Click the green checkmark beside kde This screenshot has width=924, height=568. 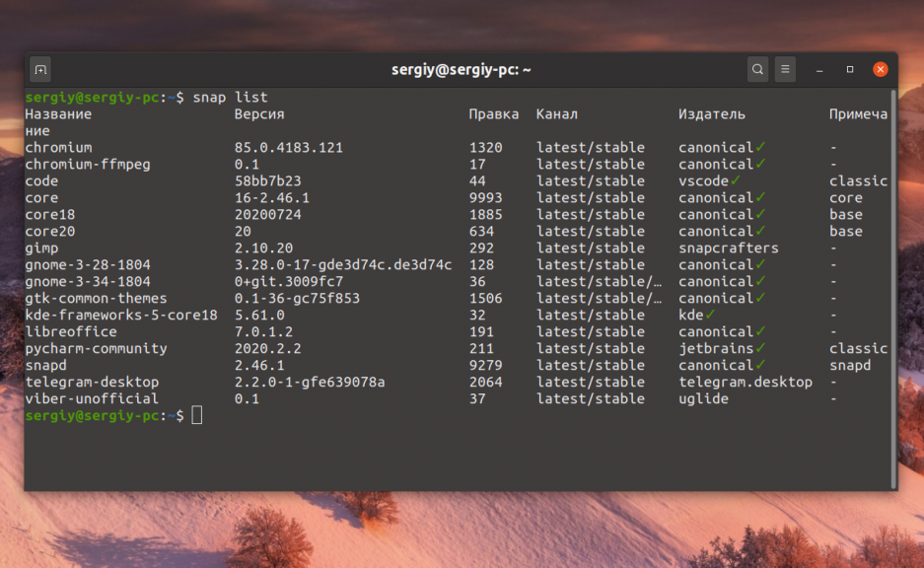(x=710, y=314)
